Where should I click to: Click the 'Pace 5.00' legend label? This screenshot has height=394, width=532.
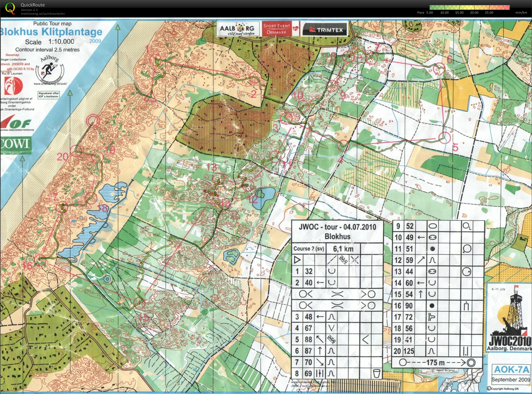(425, 13)
